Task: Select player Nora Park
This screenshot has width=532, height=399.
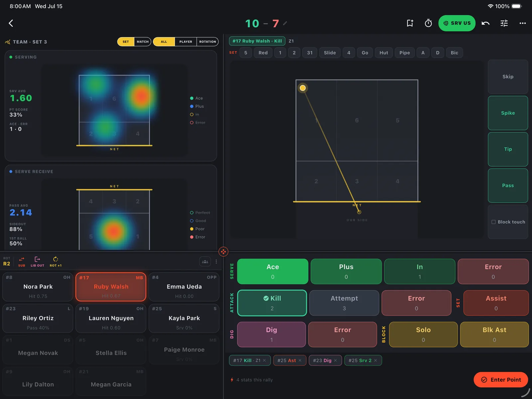Action: pyautogui.click(x=38, y=287)
